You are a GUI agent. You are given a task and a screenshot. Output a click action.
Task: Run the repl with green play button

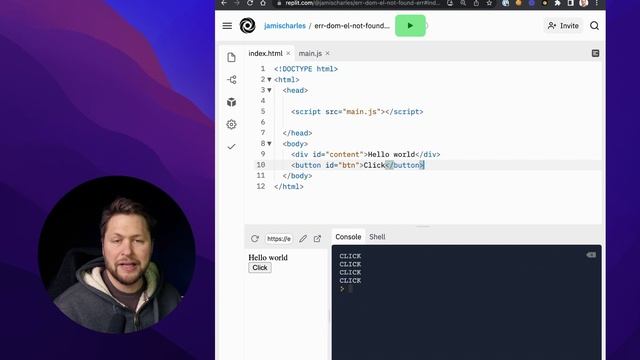tap(410, 26)
